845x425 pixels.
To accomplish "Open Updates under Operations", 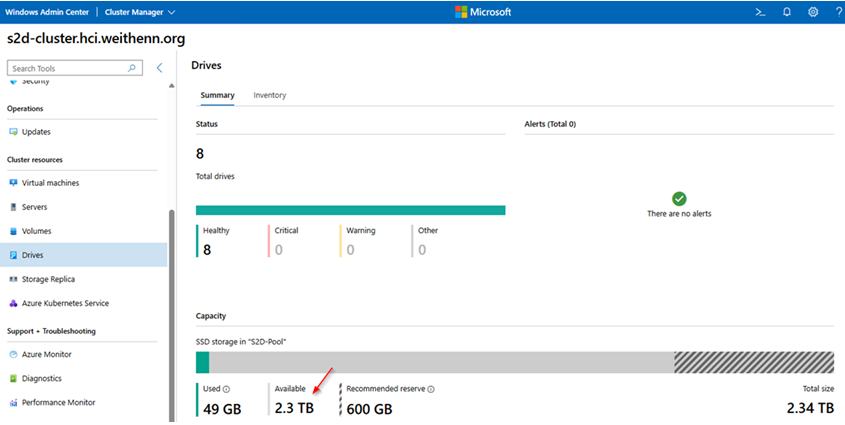I will pyautogui.click(x=36, y=132).
